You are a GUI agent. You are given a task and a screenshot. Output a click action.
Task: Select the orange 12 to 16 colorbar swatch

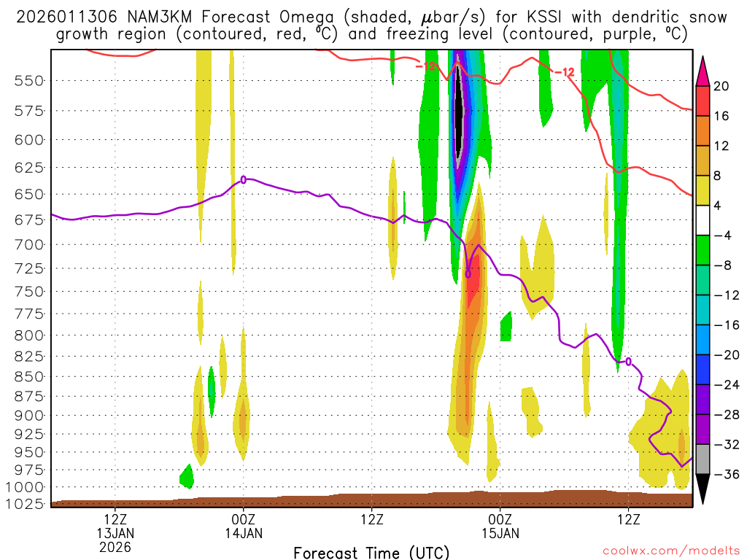tap(703, 131)
